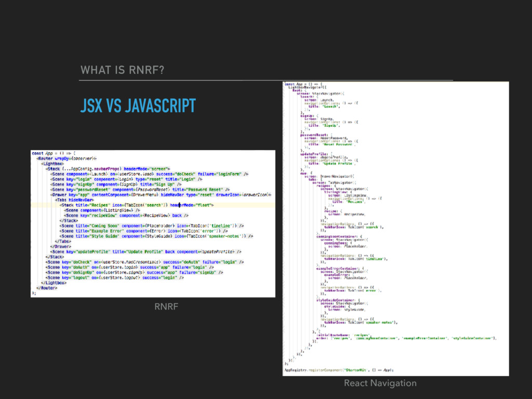Select the 'JSX VS JAVASCRIPT' blue title
The image size is (532, 399).
pos(138,105)
